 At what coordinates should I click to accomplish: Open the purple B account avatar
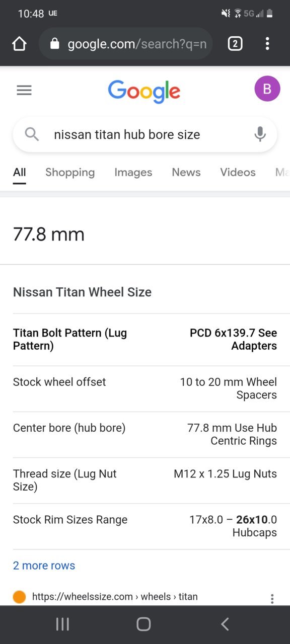[x=267, y=89]
